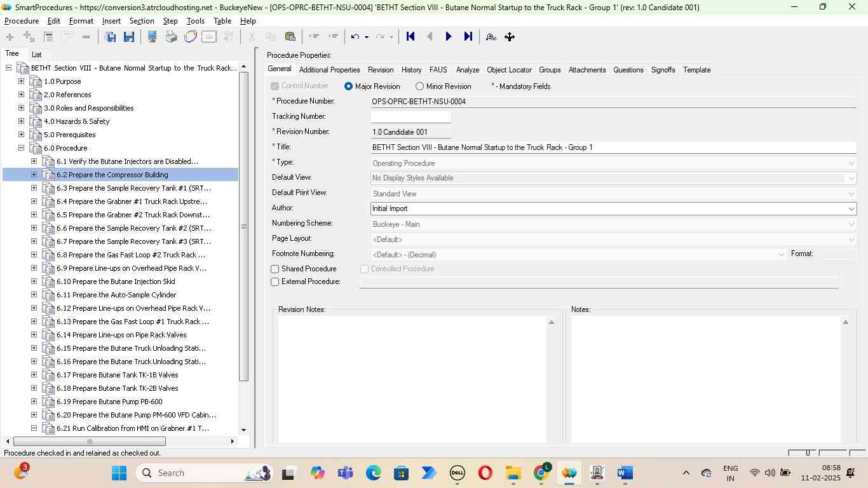
Task: Click the blue monitor toolbar icon
Action: point(153,37)
